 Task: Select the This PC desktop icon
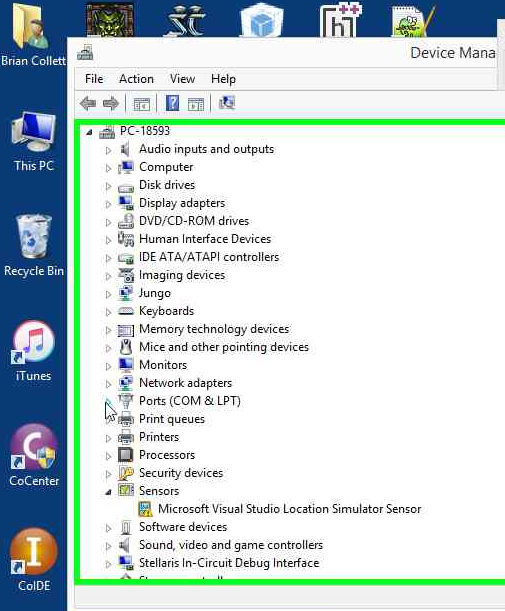(x=34, y=141)
